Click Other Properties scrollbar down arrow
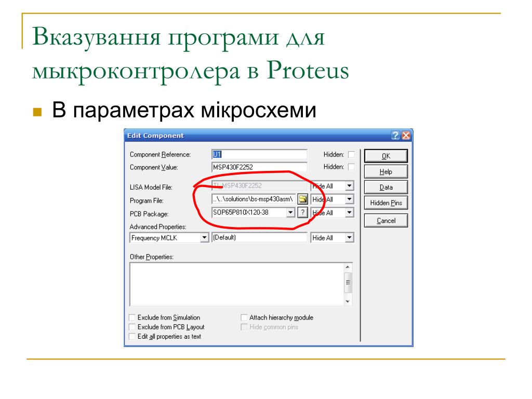 pos(348,302)
